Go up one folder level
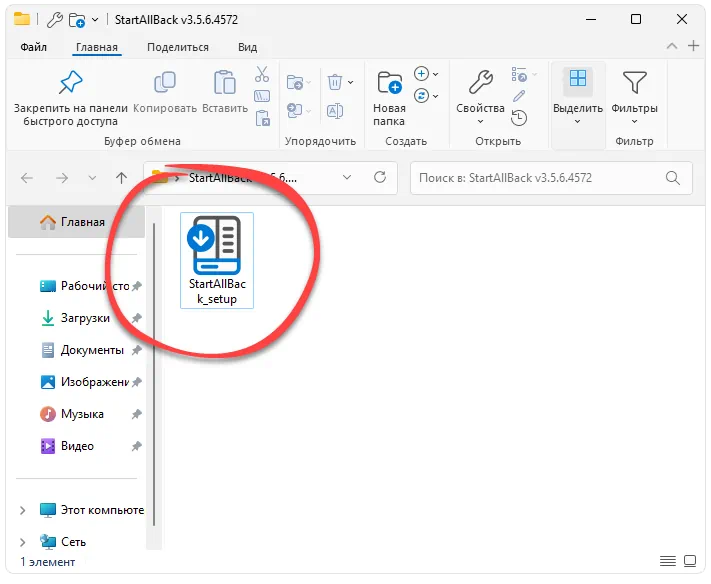The image size is (711, 584). click(x=121, y=178)
